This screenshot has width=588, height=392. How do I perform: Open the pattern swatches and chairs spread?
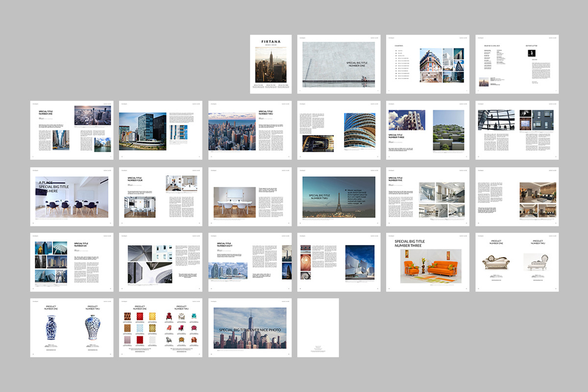[x=161, y=328]
